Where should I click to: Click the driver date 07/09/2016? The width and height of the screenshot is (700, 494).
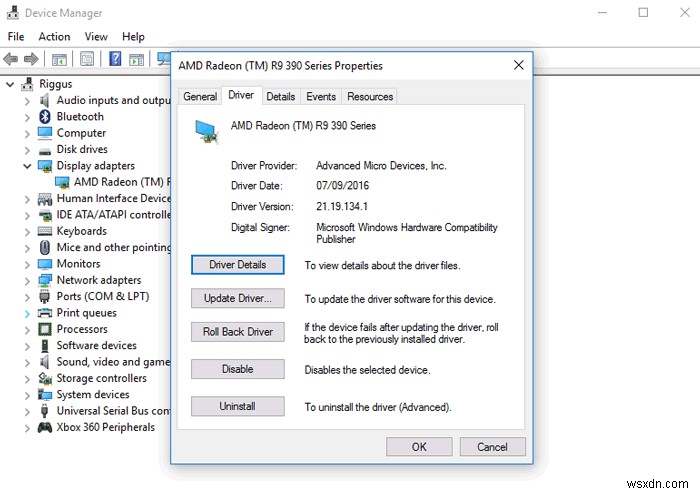[343, 186]
